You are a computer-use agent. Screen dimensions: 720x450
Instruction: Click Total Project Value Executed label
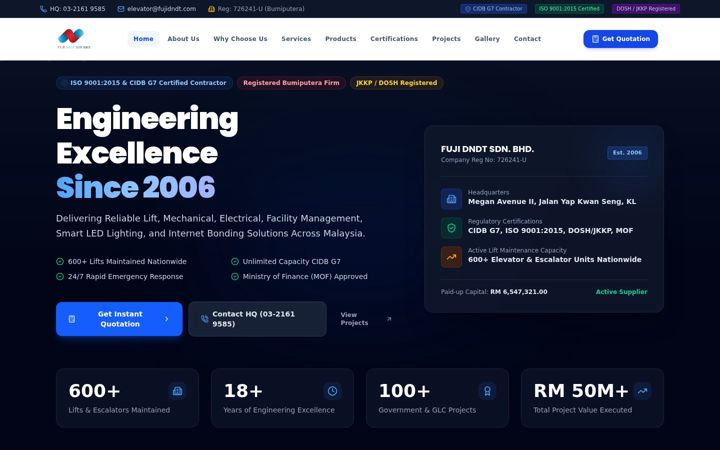coord(582,410)
